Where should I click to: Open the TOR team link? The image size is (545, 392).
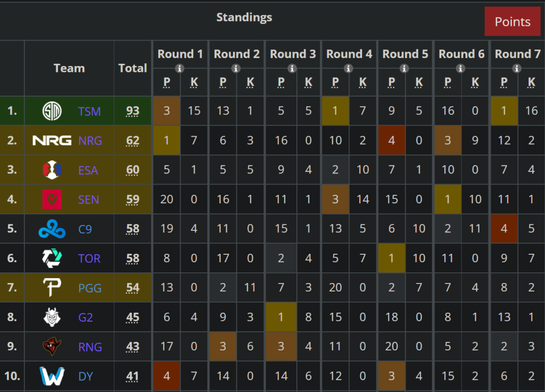89,258
